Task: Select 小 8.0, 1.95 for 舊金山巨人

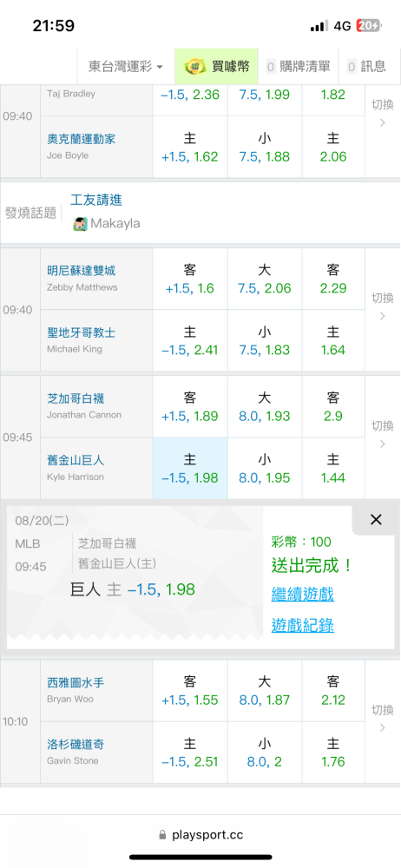Action: click(265, 469)
